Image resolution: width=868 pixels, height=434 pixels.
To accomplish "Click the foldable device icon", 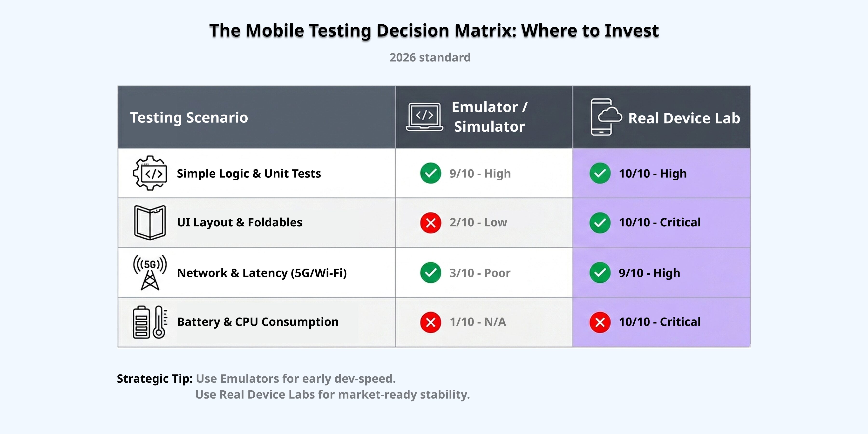I will coord(150,222).
